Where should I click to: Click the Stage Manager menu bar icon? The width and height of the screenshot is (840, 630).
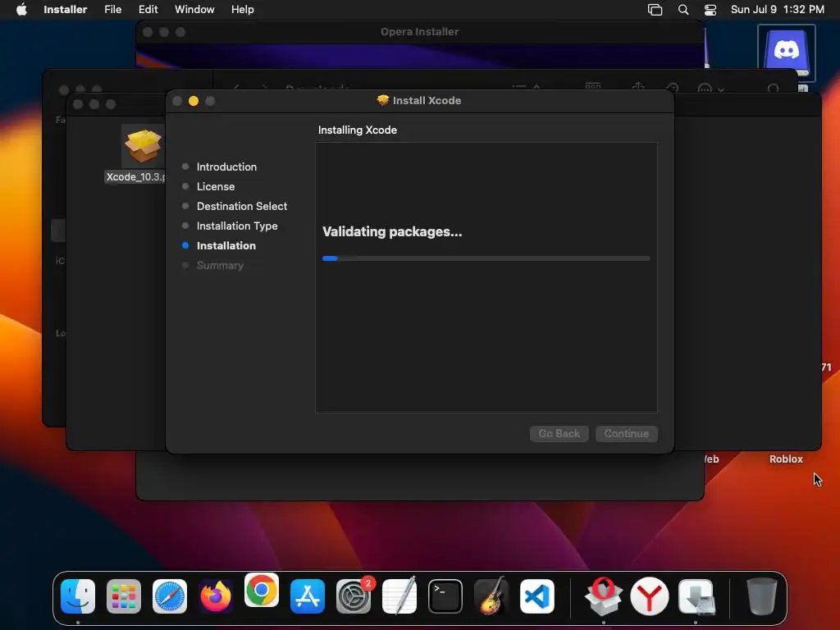[x=655, y=10]
